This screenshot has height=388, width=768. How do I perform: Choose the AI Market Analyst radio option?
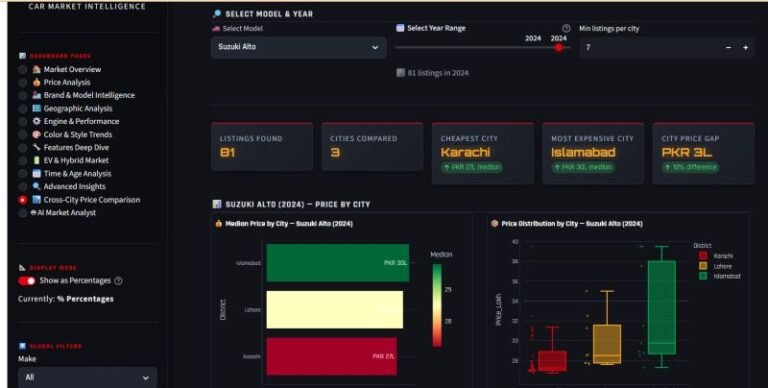click(x=23, y=213)
